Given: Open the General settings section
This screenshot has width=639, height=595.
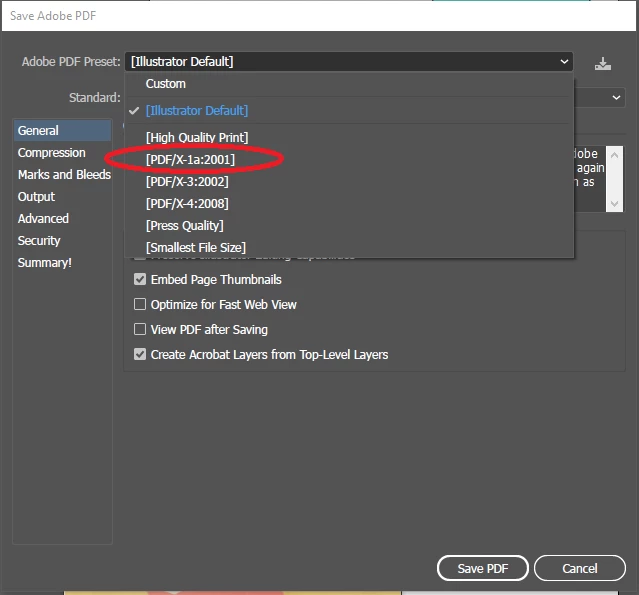Looking at the screenshot, I should [x=62, y=130].
